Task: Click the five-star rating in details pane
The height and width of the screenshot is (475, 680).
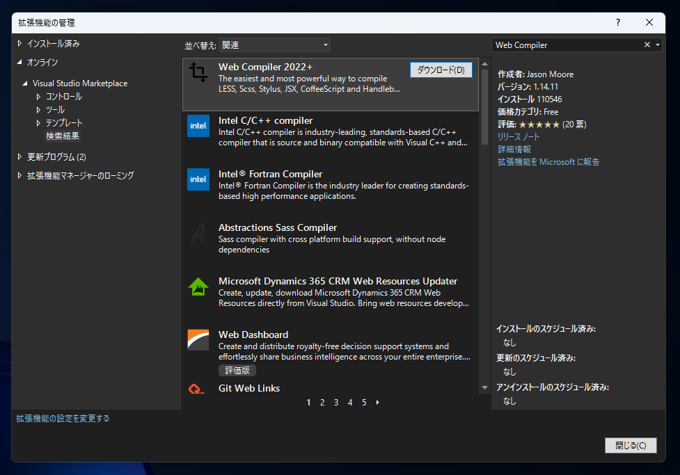Action: [539, 124]
